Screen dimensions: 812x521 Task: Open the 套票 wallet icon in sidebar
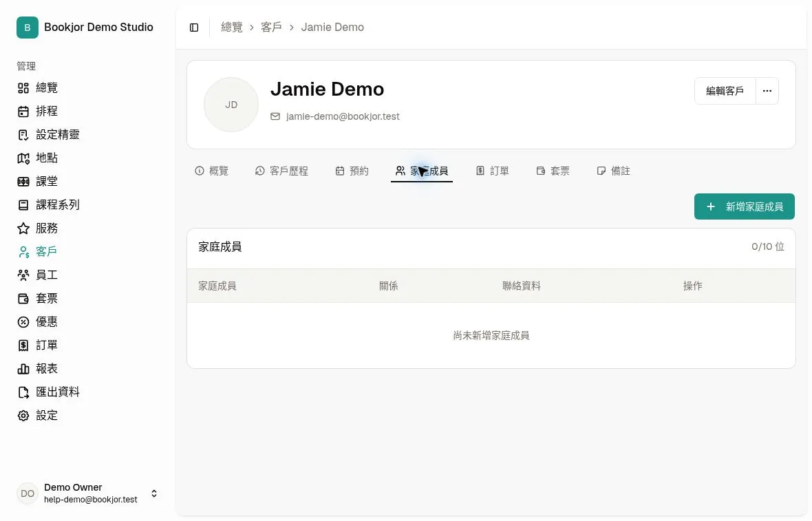(x=23, y=299)
